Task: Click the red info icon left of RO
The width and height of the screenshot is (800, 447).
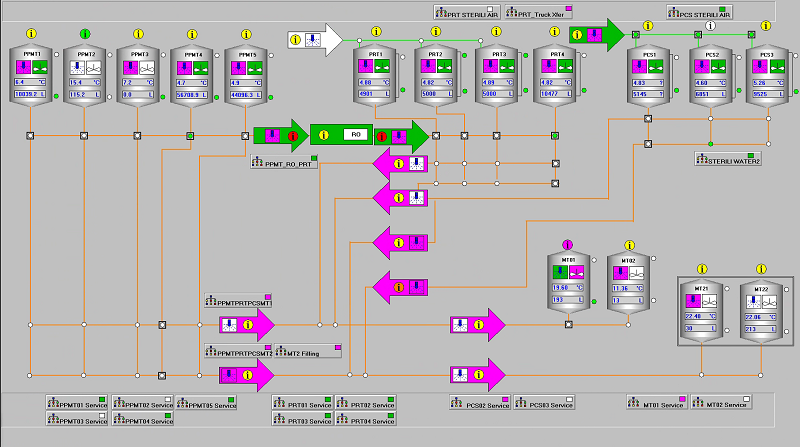Action: coord(293,134)
